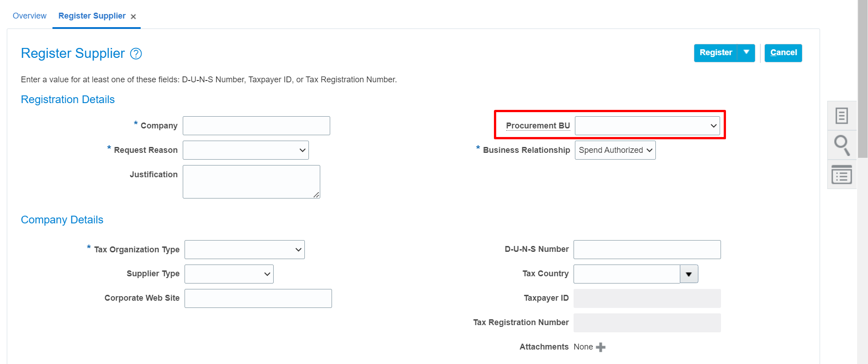The image size is (868, 364).
Task: Open the Business Relationship dropdown
Action: 649,150
